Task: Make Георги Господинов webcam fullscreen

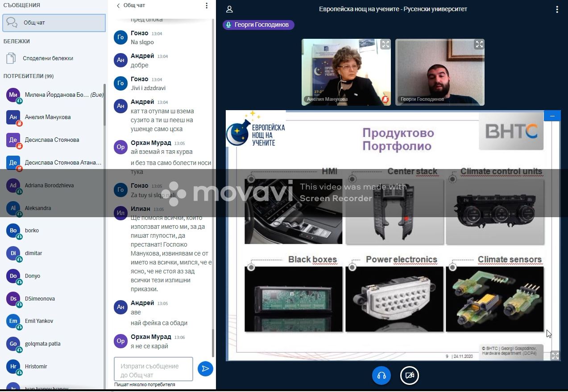Action: pos(479,44)
